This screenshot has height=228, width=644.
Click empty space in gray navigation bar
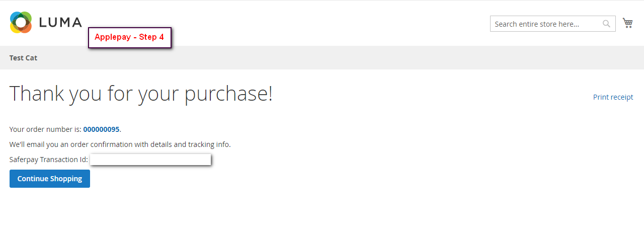point(322,58)
